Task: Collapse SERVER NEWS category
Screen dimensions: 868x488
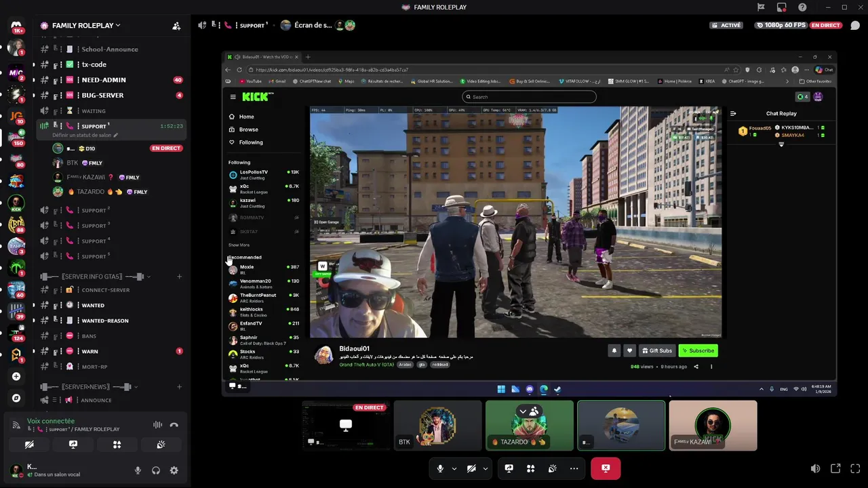Action: (x=90, y=386)
